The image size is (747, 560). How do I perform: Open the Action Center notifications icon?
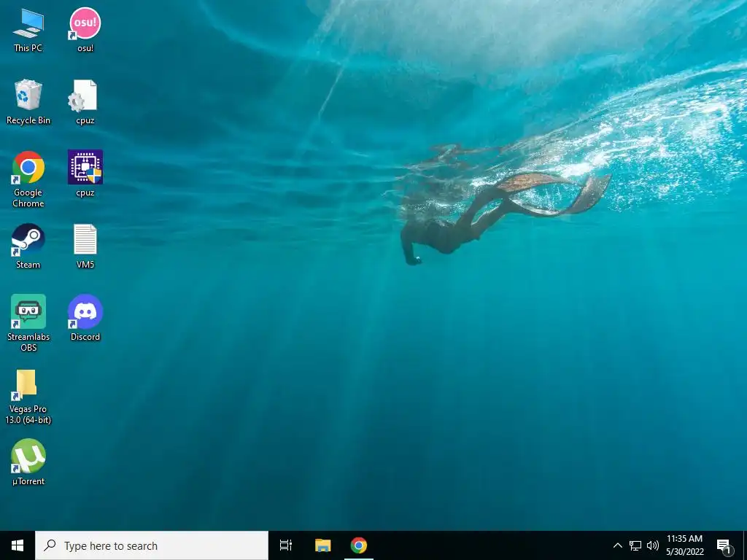click(x=724, y=545)
